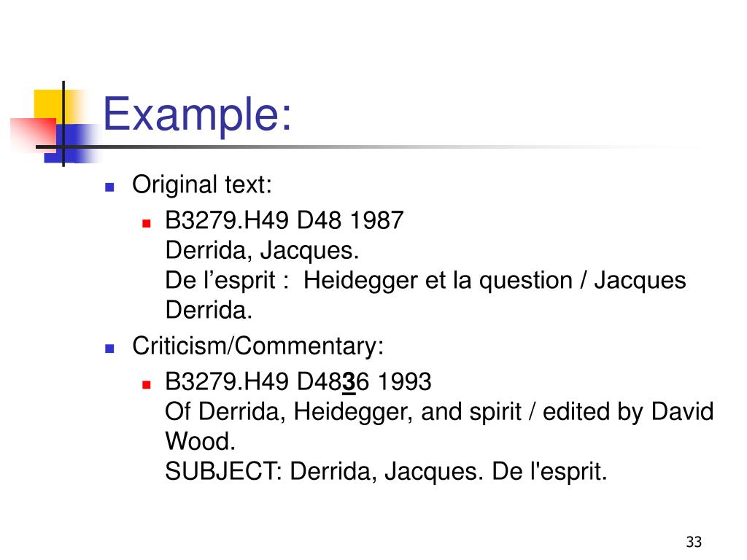Image resolution: width=747 pixels, height=560 pixels.
Task: Click the author line 'Derrida, Jacques.'
Action: click(262, 251)
